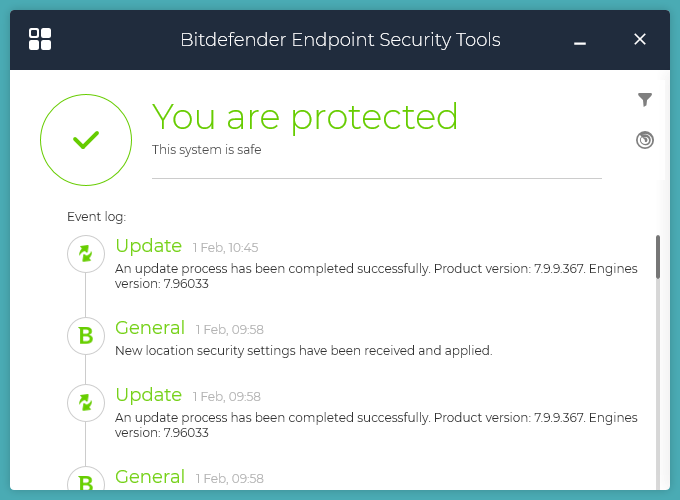Select the General title above location settings message
Screen dimensions: 680x500
click(150, 328)
